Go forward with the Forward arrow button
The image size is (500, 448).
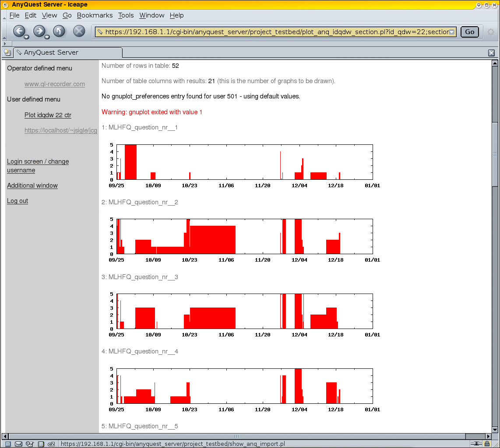[39, 31]
